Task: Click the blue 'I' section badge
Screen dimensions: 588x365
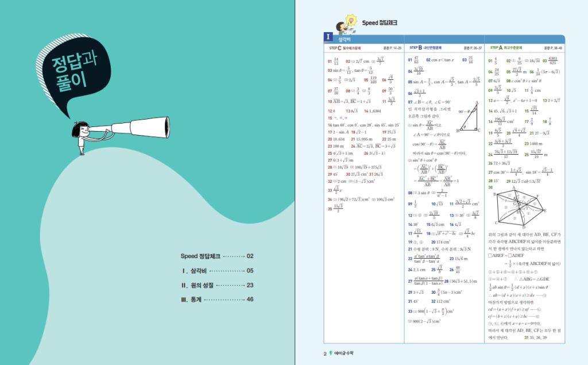Action: pyautogui.click(x=328, y=37)
